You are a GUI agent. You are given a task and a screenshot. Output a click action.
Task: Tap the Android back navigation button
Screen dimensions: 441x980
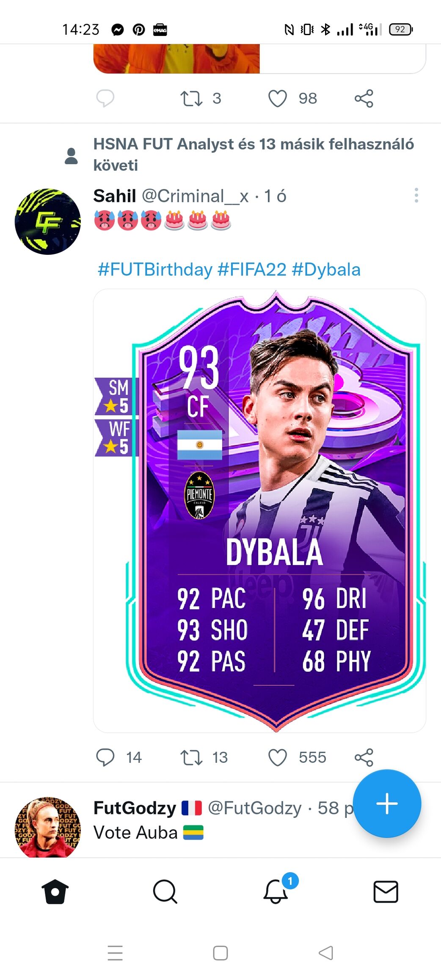click(326, 953)
